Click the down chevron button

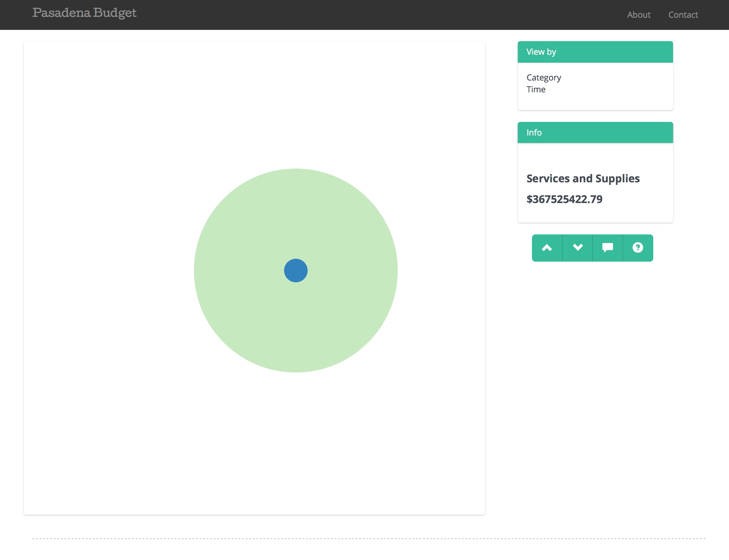pos(578,248)
